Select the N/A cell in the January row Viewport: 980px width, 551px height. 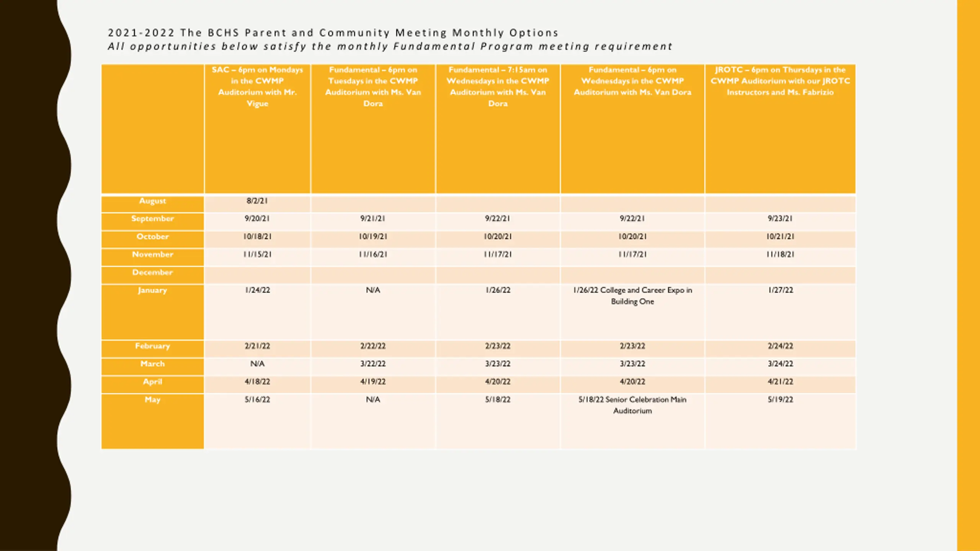coord(373,312)
